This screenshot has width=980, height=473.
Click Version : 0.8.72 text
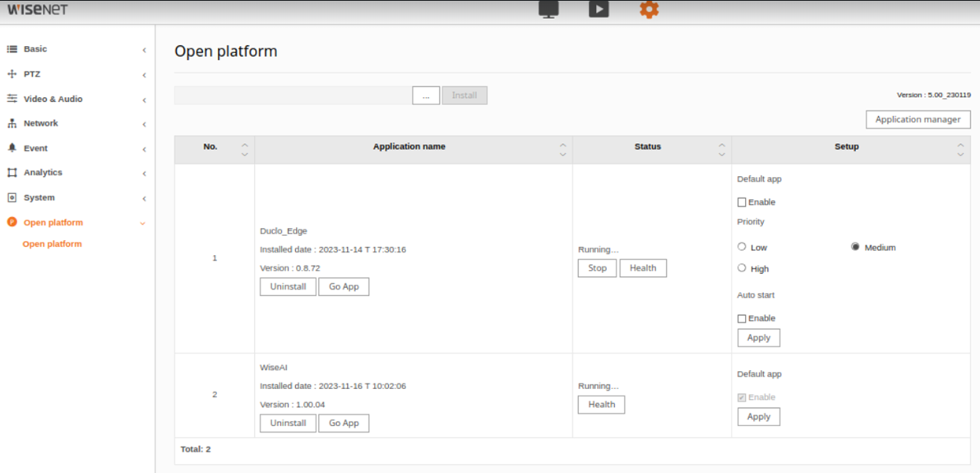pos(290,268)
